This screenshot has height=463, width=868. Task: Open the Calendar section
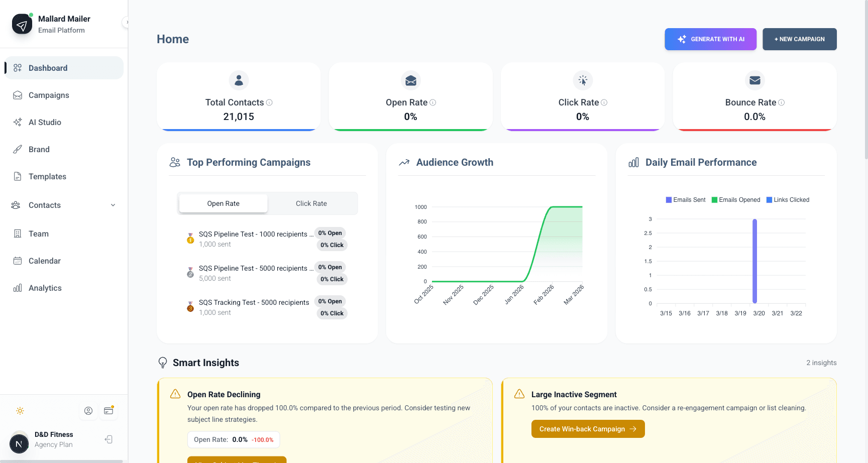(45, 261)
